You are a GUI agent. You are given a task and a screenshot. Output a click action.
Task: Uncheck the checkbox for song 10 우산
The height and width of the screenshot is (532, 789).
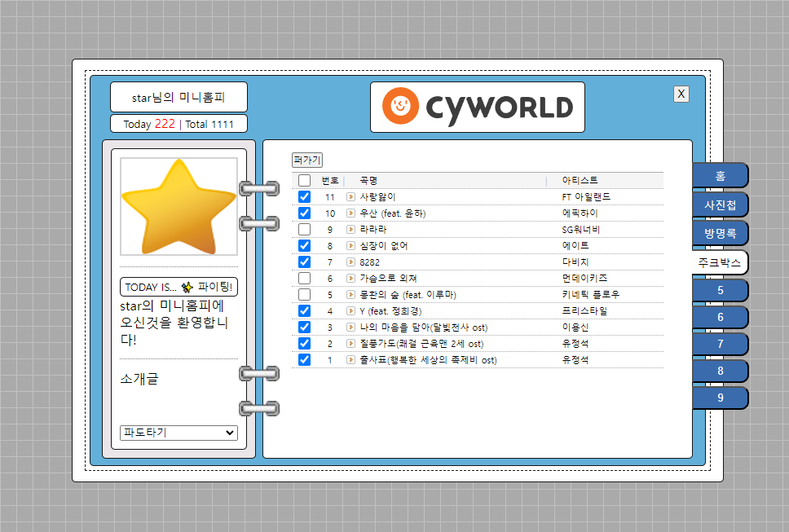304,213
